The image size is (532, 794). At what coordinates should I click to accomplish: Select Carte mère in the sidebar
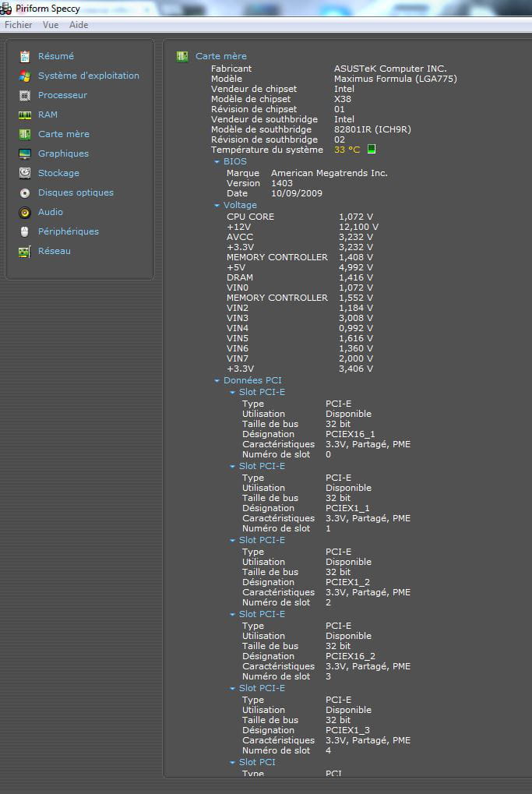[63, 134]
